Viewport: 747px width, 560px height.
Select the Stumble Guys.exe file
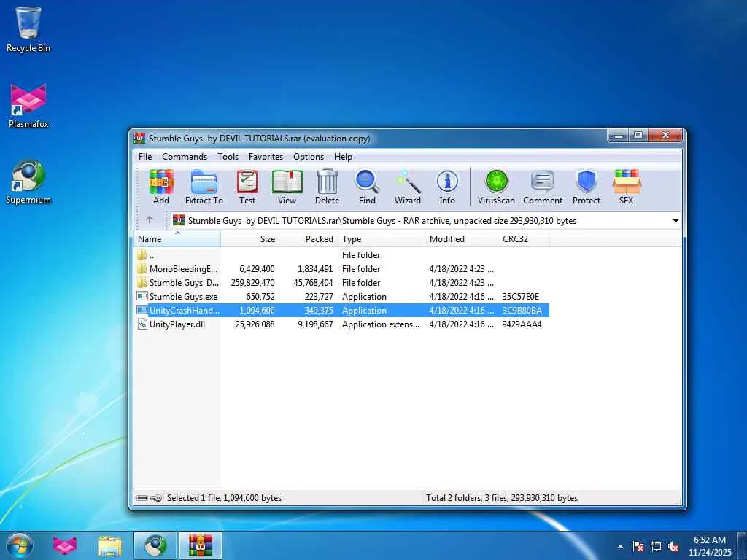coord(341,297)
